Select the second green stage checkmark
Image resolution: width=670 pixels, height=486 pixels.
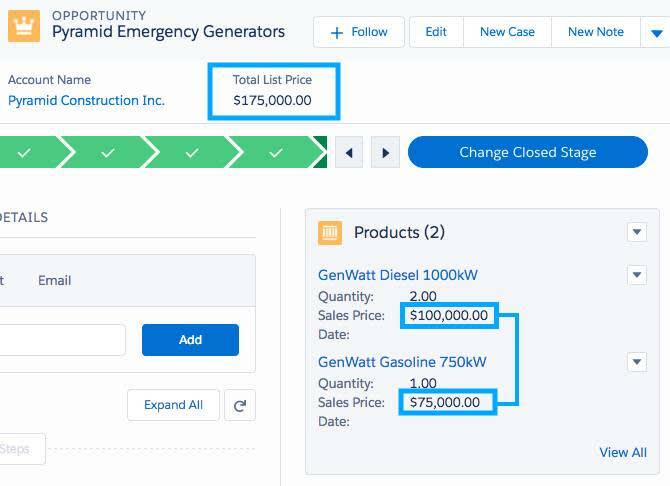(108, 152)
